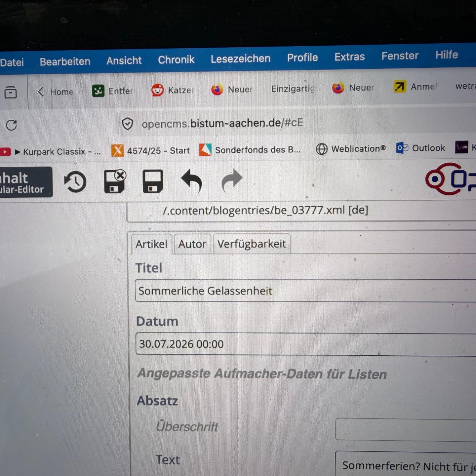
Task: Open the Lesezeichen menu
Action: click(x=241, y=59)
